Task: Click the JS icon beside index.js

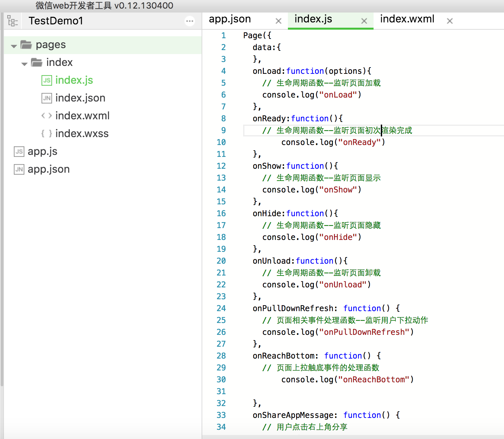Action: coord(47,80)
